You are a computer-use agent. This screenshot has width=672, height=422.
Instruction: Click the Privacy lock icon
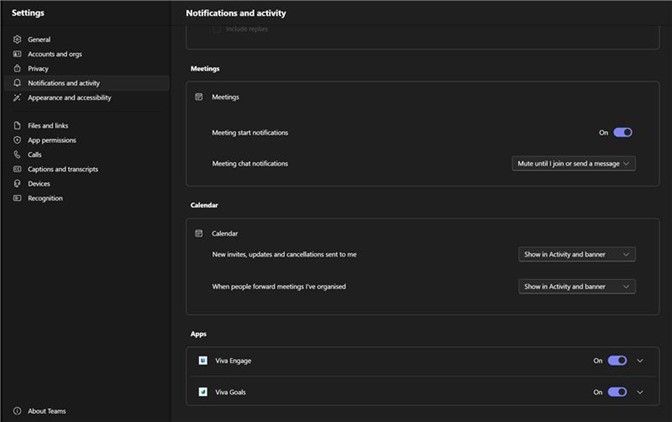pos(17,69)
